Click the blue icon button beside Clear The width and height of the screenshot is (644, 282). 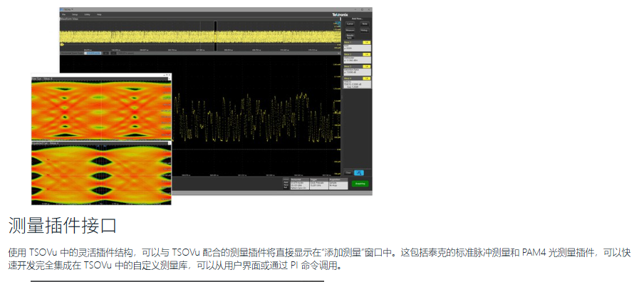[359, 173]
